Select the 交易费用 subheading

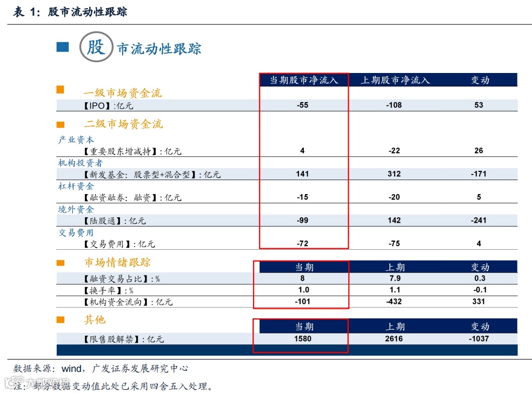pos(76,232)
